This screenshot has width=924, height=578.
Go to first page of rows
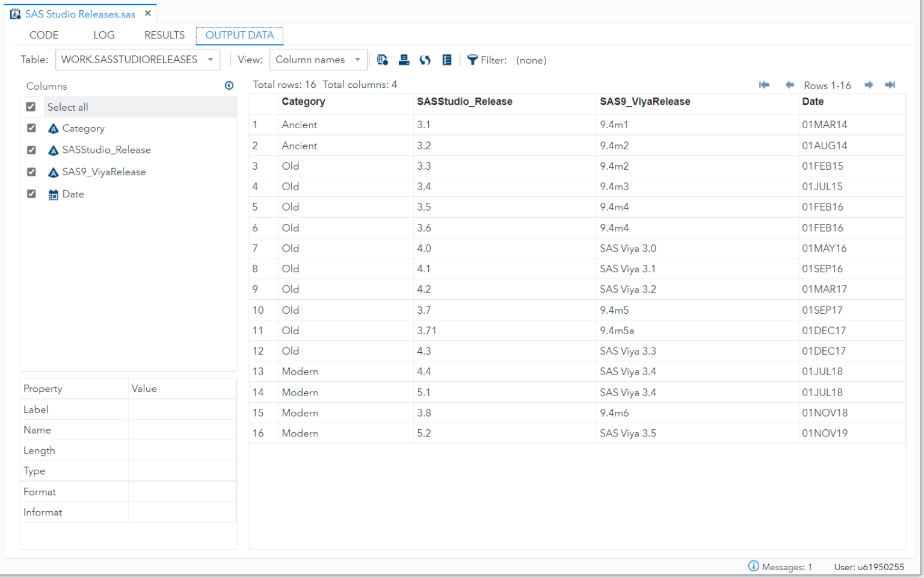click(x=764, y=85)
